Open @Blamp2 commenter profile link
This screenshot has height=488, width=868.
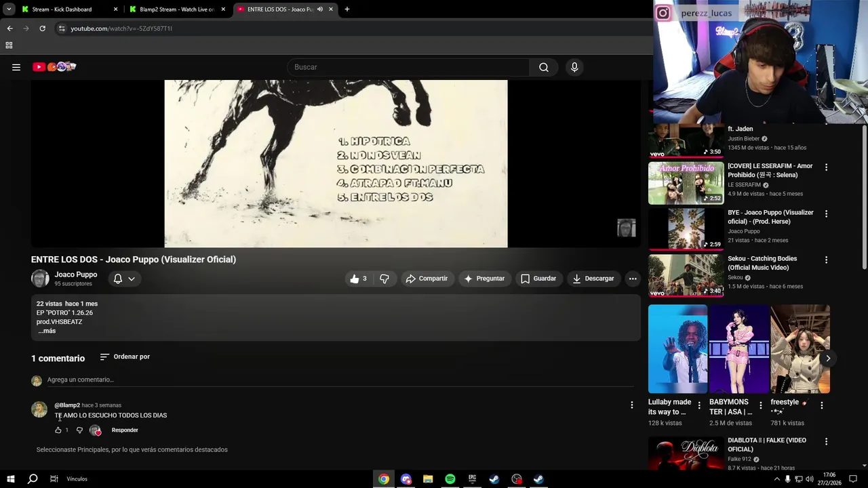pos(67,405)
